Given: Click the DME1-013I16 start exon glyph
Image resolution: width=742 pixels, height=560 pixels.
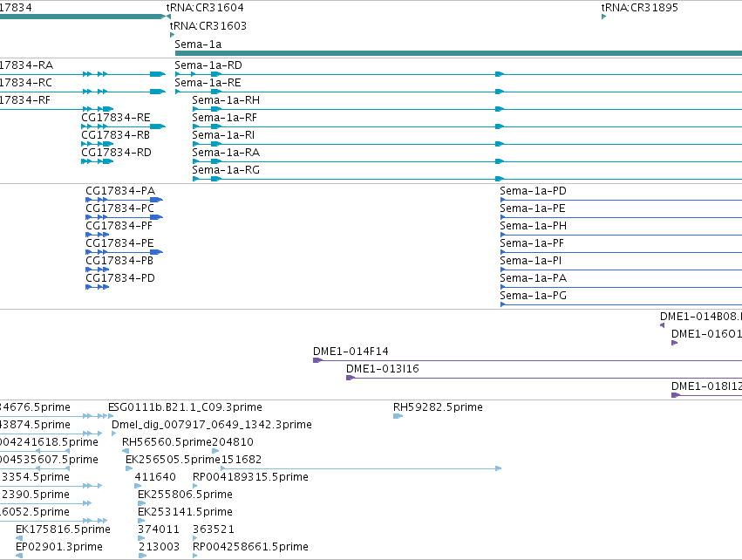Looking at the screenshot, I should 351,378.
